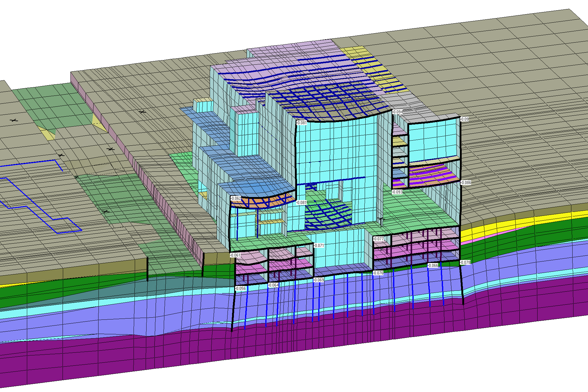Select the -0.061 value label
Screen dimensions: 588x392
pos(235,255)
